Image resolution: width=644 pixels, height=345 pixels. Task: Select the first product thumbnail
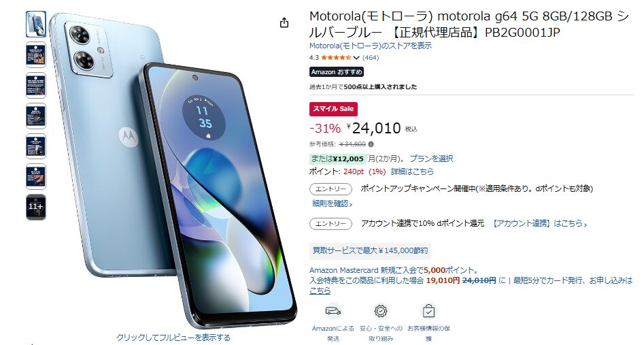coord(36,24)
